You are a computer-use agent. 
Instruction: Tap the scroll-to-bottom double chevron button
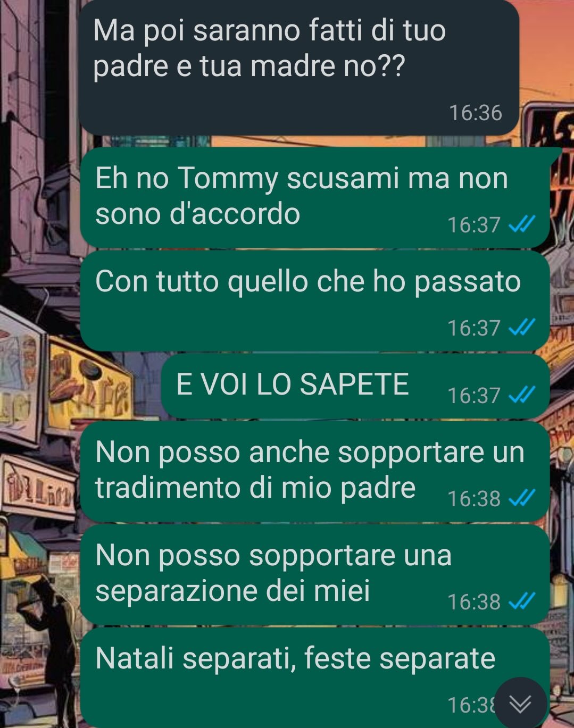click(520, 703)
